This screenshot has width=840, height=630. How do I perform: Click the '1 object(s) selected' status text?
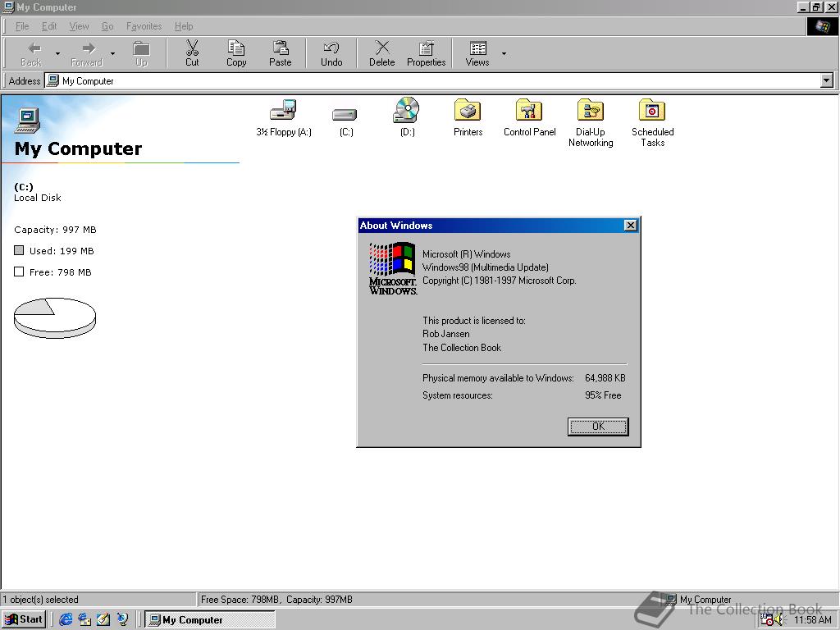[x=41, y=600]
